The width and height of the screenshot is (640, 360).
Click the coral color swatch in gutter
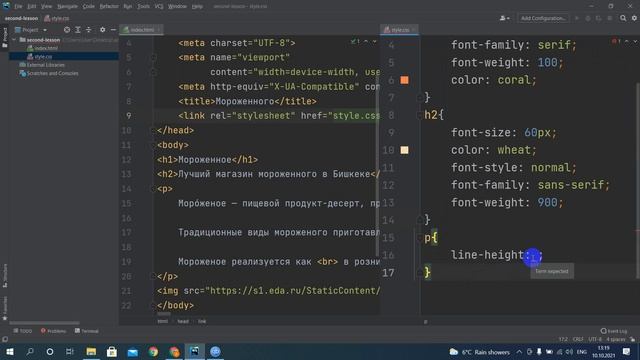point(404,80)
